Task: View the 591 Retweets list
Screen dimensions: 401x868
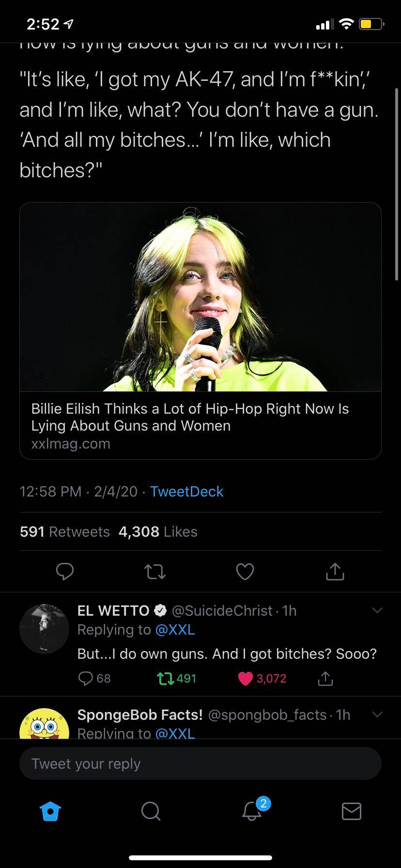Action: (x=65, y=531)
